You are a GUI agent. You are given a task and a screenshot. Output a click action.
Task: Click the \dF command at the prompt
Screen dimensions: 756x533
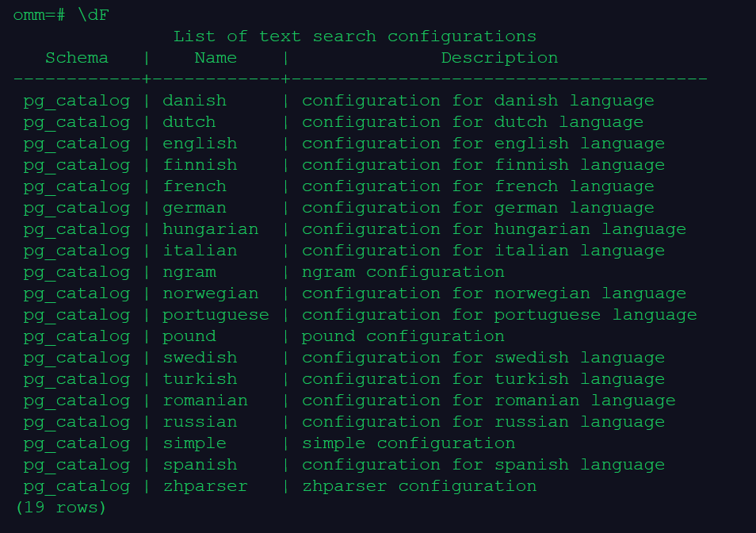[94, 15]
